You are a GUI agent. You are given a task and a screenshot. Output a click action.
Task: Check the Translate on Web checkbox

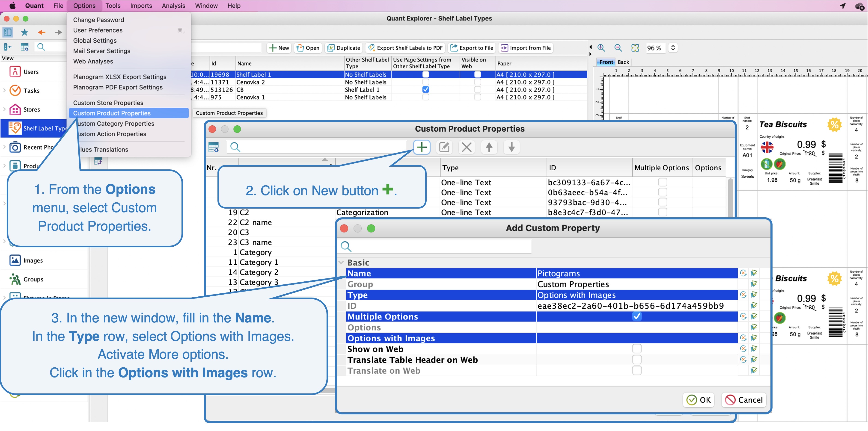click(636, 370)
